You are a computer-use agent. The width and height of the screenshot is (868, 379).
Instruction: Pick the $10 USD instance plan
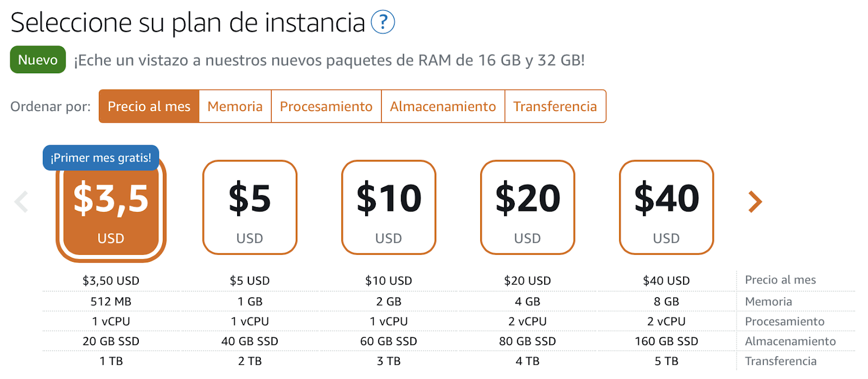coord(389,207)
